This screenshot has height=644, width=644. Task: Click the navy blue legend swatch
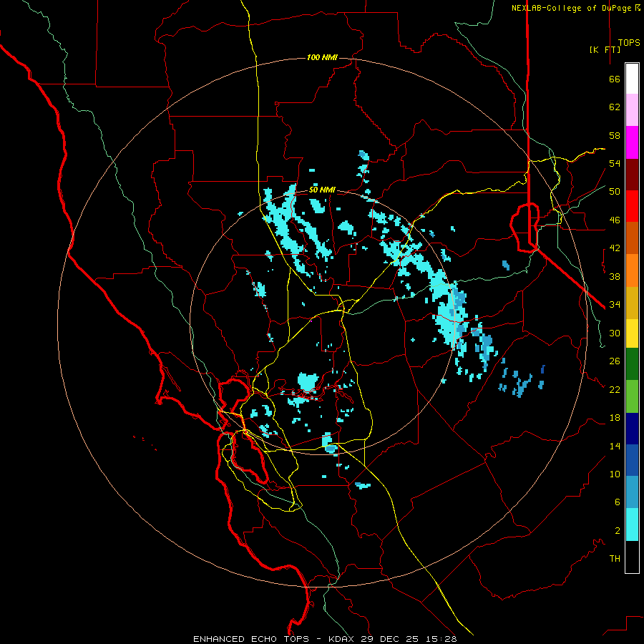pos(632,429)
